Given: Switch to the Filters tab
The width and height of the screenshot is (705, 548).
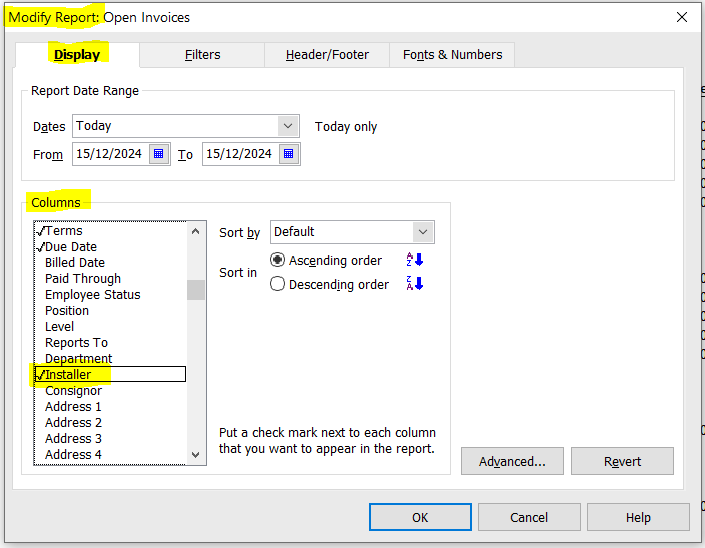Looking at the screenshot, I should tap(202, 55).
